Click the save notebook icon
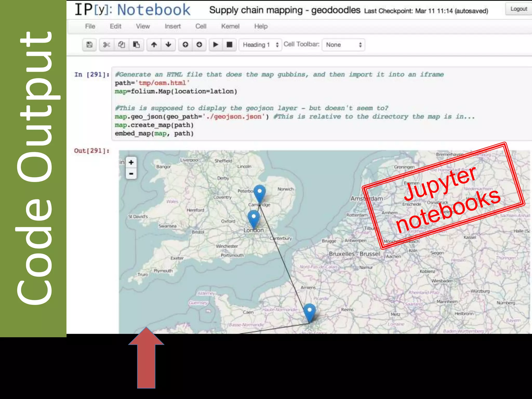Screen dimensions: 532x399 (x=89, y=45)
